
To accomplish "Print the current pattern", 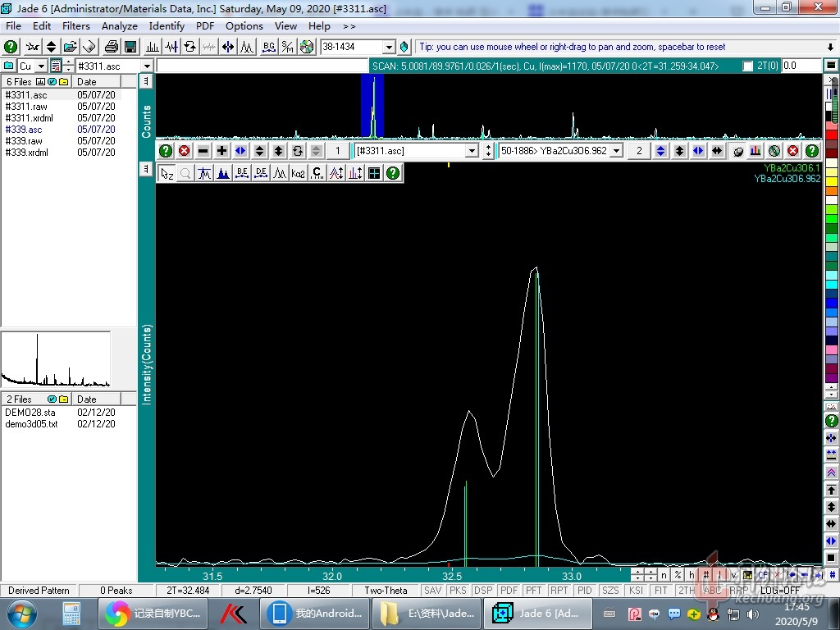I will pyautogui.click(x=112, y=47).
